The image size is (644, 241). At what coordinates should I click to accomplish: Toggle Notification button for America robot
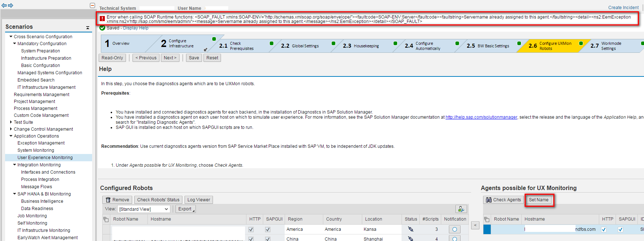pyautogui.click(x=455, y=229)
